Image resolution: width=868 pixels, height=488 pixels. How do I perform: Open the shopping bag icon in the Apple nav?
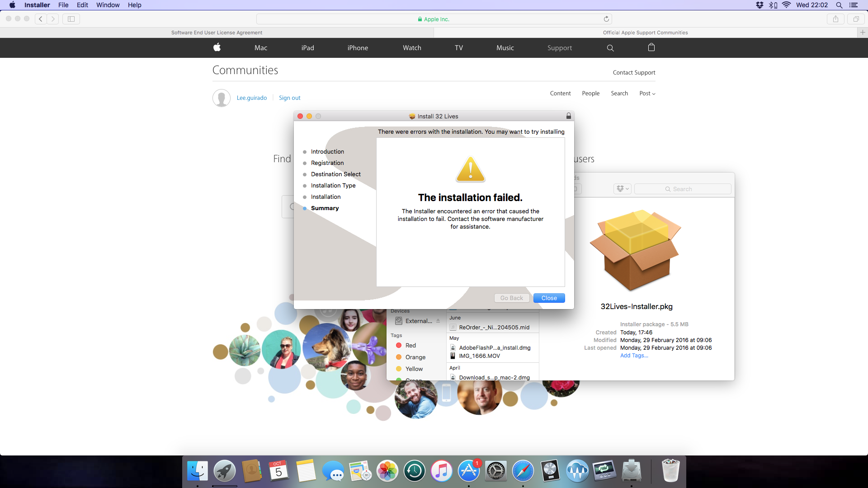(651, 47)
